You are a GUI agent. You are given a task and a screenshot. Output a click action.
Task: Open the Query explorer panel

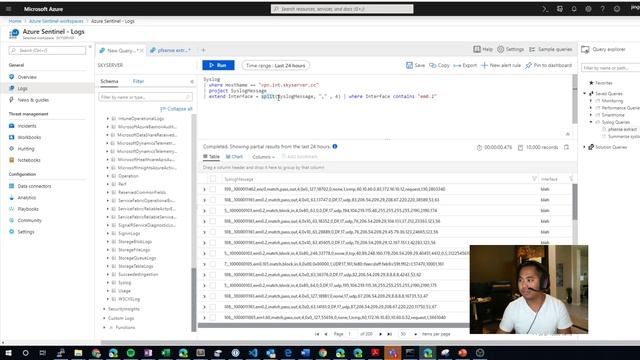click(x=603, y=49)
